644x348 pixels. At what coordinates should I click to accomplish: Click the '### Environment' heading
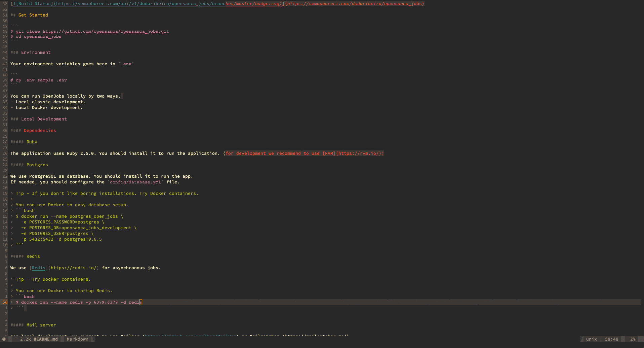[31, 53]
